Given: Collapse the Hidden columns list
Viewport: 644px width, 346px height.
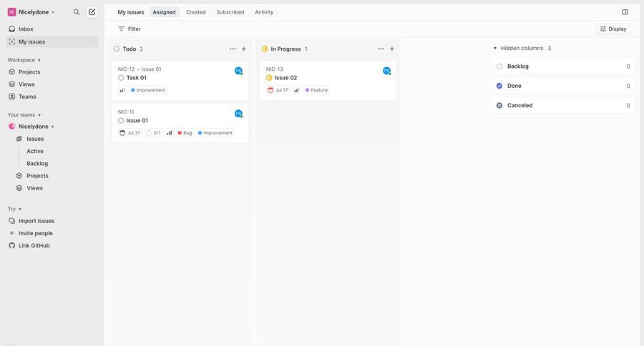Looking at the screenshot, I should pos(495,48).
